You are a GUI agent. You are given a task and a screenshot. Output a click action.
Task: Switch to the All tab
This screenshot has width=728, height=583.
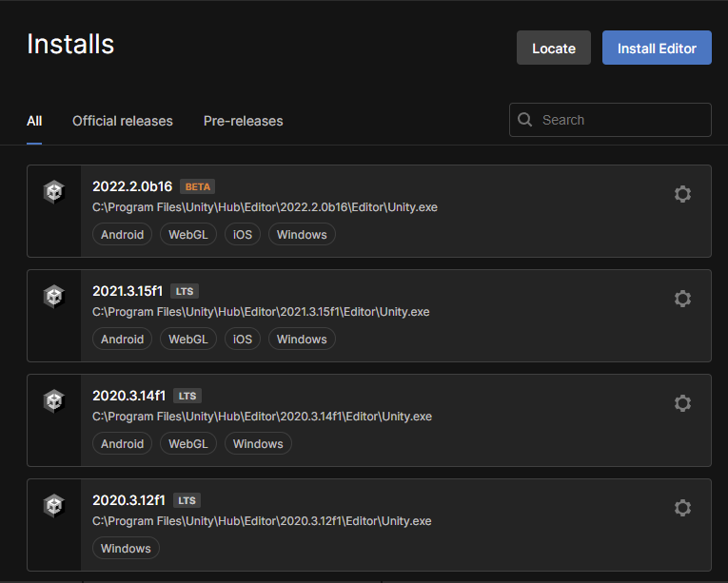(34, 121)
